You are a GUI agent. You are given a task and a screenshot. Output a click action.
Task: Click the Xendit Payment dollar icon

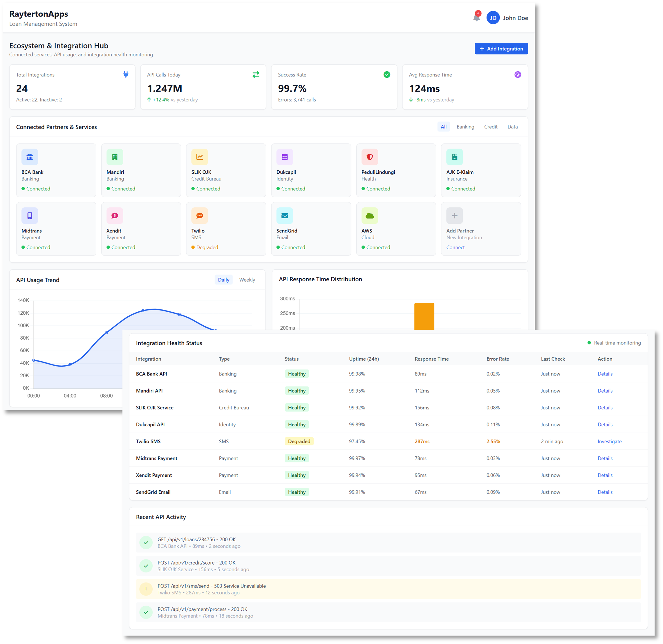click(x=115, y=215)
